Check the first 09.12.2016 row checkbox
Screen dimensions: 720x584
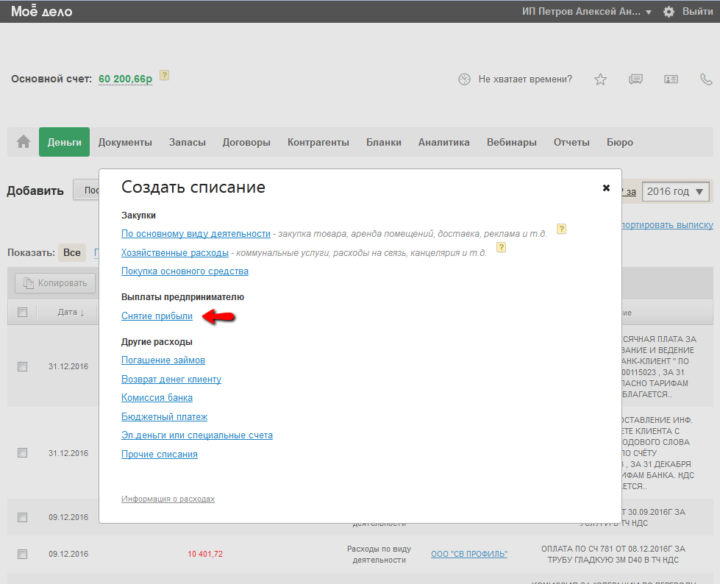coord(22,517)
